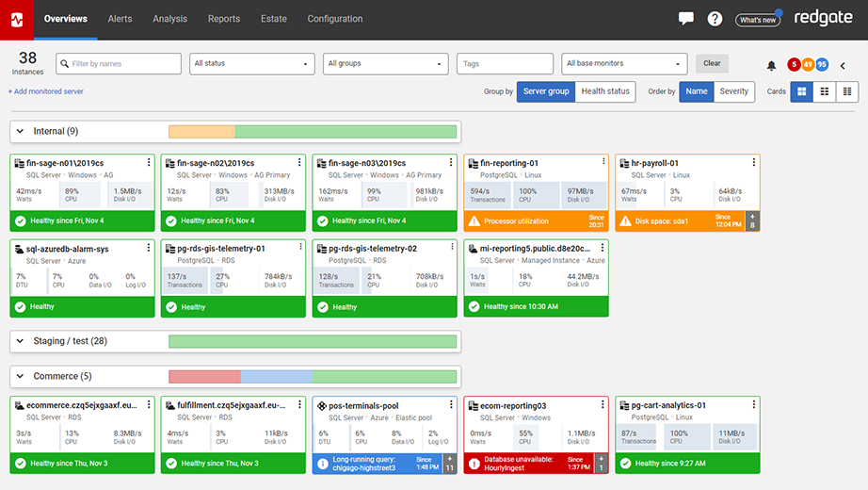The width and height of the screenshot is (868, 490).
Task: Click the Staging / test group health bar
Action: (x=313, y=341)
